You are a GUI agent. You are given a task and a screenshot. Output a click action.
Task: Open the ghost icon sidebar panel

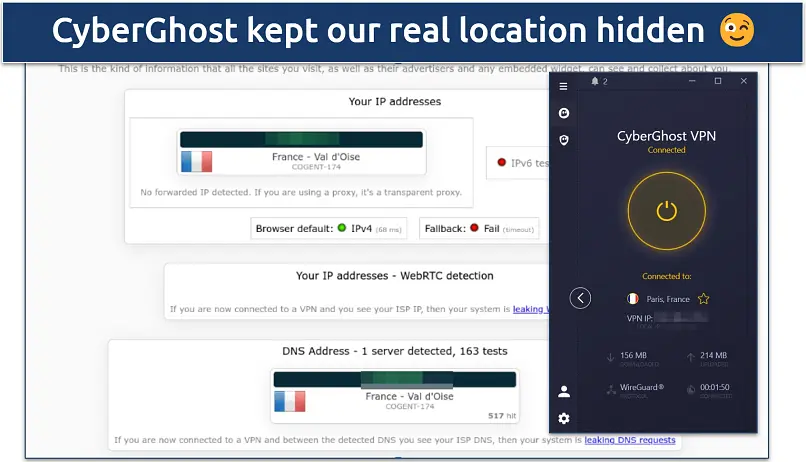click(x=564, y=113)
